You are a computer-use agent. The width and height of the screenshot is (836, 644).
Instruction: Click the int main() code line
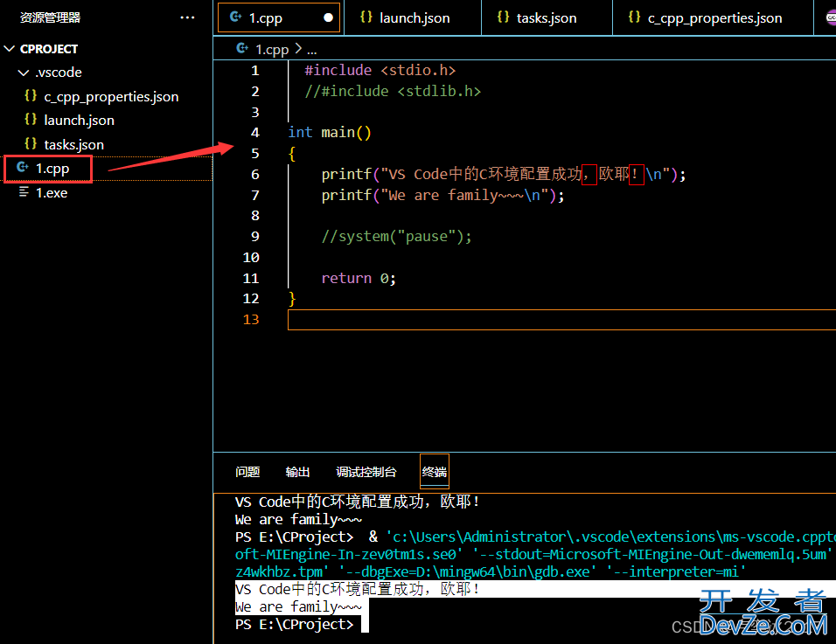click(x=330, y=132)
